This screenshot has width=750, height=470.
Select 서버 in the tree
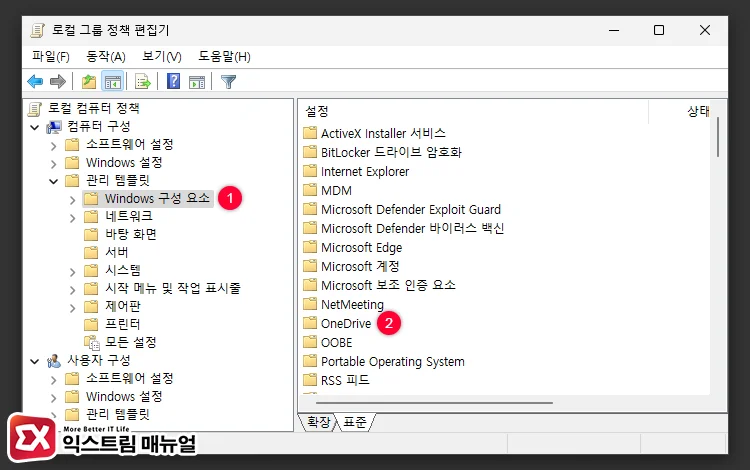click(x=116, y=252)
